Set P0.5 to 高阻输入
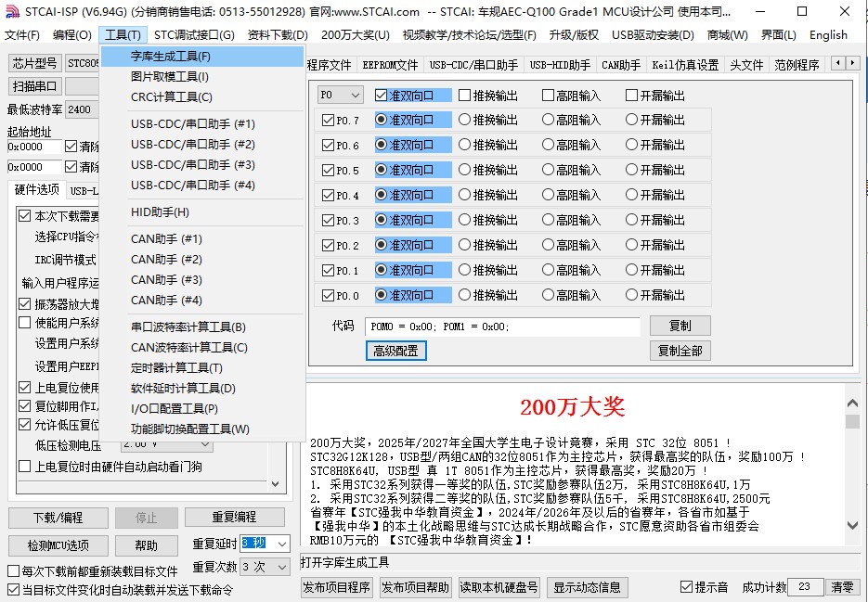This screenshot has width=868, height=602. click(548, 170)
